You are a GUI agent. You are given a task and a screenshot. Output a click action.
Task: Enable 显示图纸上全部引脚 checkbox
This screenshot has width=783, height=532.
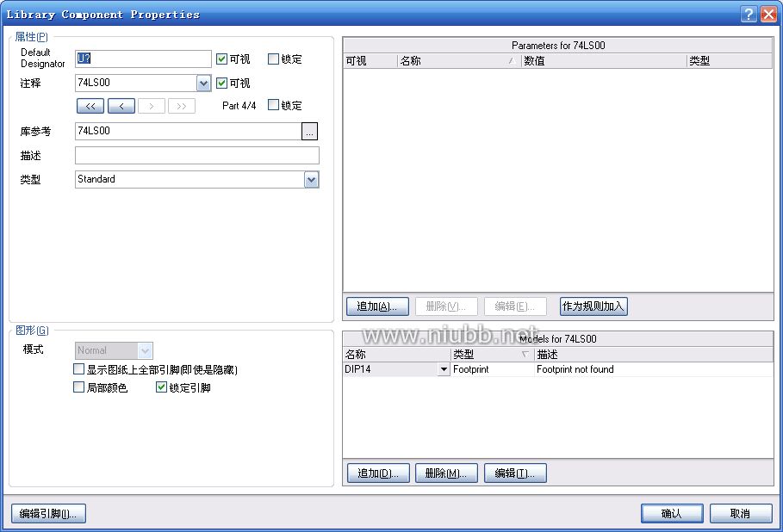pos(78,369)
